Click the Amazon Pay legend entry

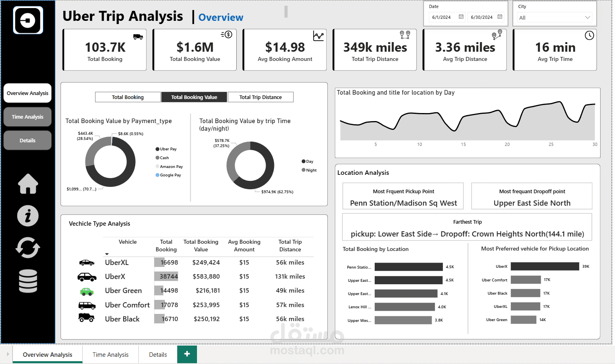tap(169, 166)
